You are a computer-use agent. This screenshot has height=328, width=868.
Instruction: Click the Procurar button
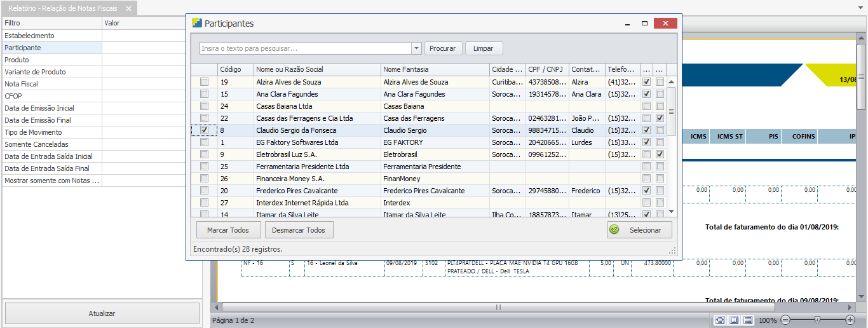pos(443,48)
